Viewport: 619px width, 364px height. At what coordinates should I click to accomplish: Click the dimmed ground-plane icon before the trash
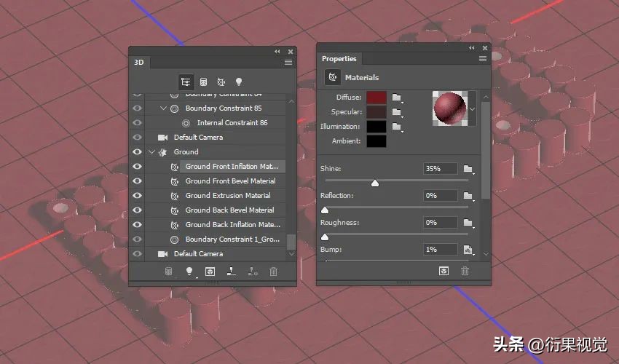(253, 272)
